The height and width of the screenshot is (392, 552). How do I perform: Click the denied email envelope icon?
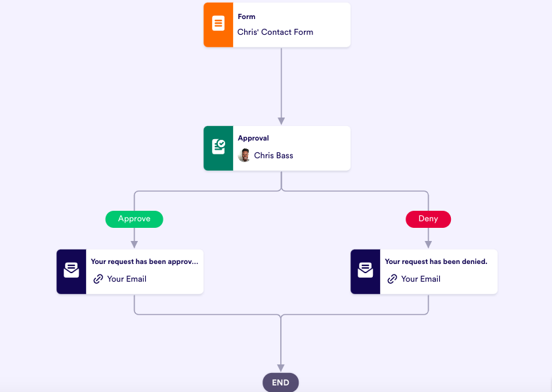(x=365, y=271)
